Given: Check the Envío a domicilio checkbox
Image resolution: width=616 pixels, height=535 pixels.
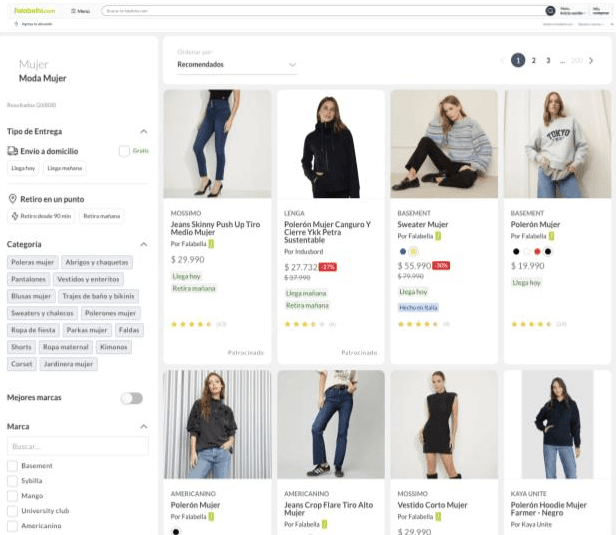Looking at the screenshot, I should point(124,151).
